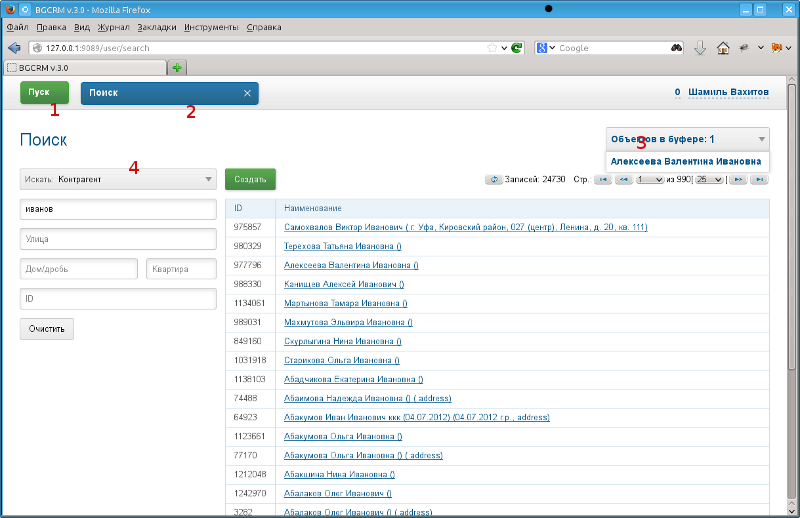The image size is (800, 518).
Task: Open new browser tab with plus
Action: tap(177, 67)
